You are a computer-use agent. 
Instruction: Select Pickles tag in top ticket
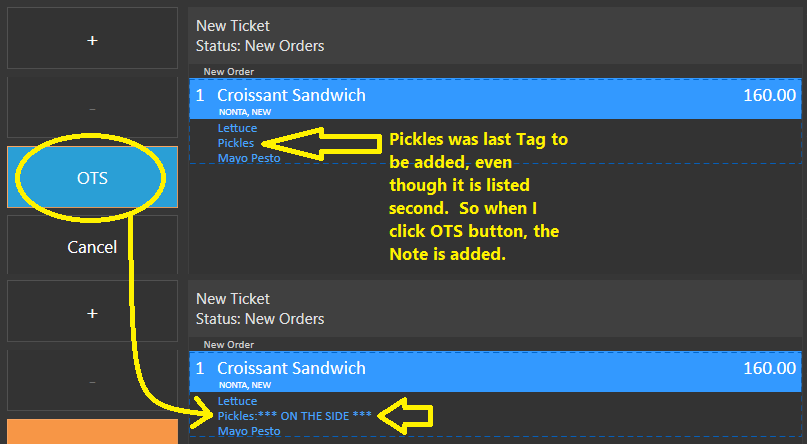point(236,143)
